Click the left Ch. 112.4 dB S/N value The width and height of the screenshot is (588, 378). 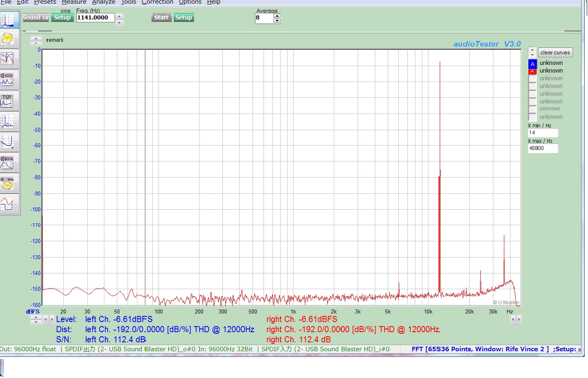tap(115, 339)
